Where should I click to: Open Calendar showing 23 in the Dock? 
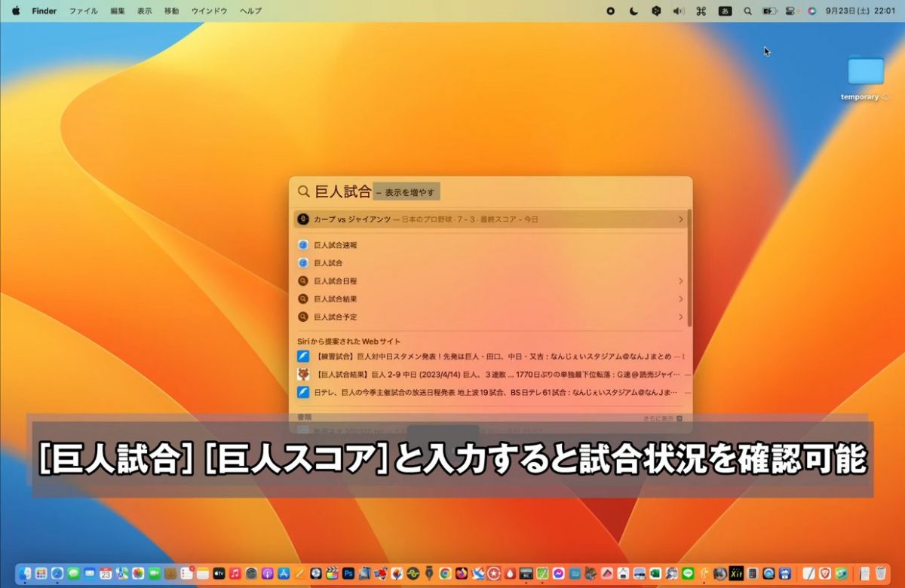[x=106, y=574]
